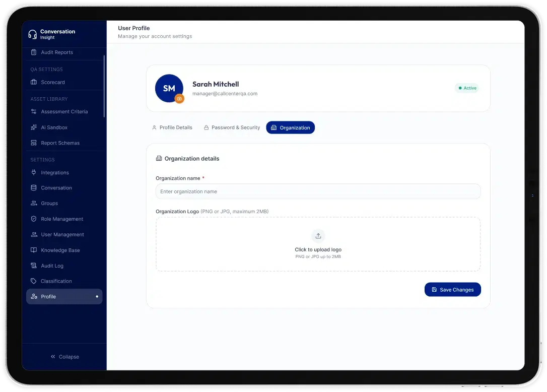Click the Groups people icon

(x=33, y=203)
